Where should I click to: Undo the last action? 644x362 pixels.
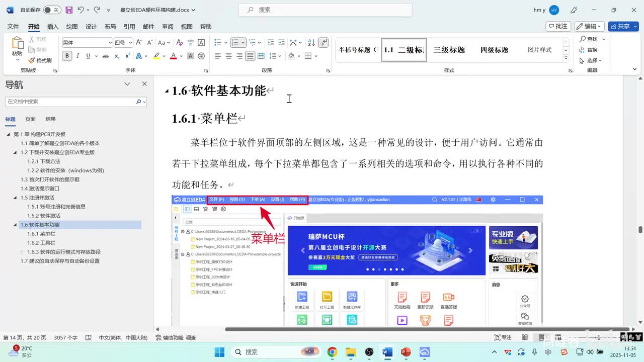(80, 10)
